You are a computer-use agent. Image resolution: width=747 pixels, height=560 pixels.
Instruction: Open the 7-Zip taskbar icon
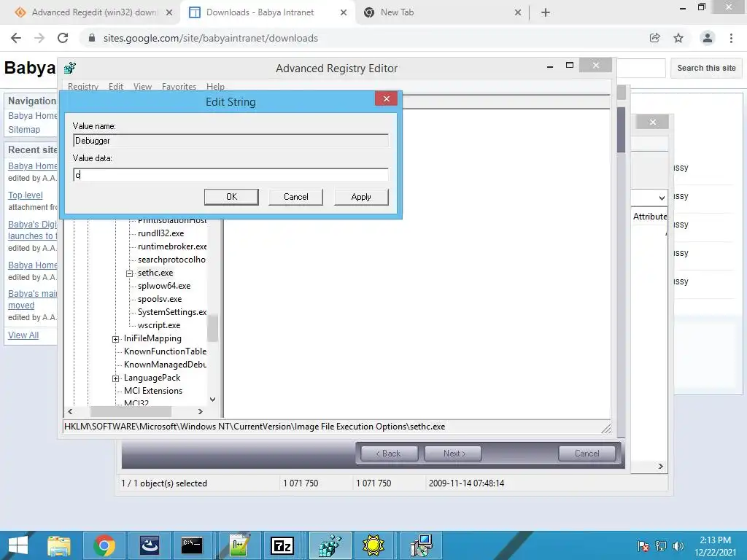(x=282, y=545)
